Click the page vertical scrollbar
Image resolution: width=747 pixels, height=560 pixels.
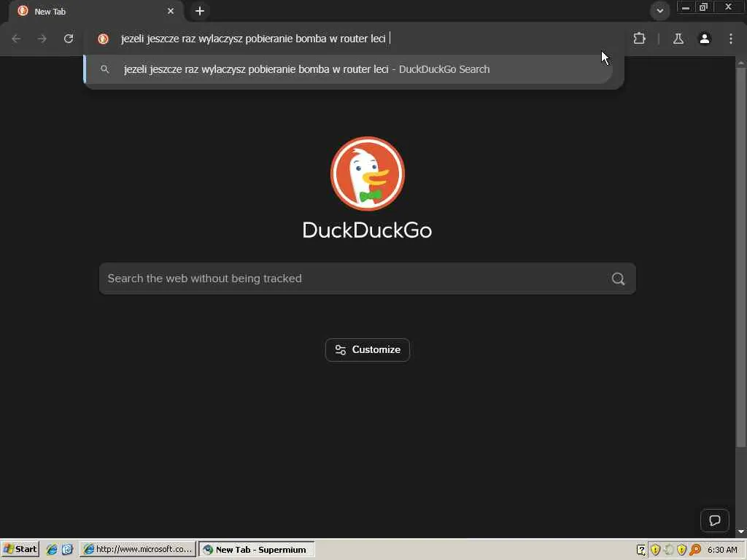click(x=741, y=257)
